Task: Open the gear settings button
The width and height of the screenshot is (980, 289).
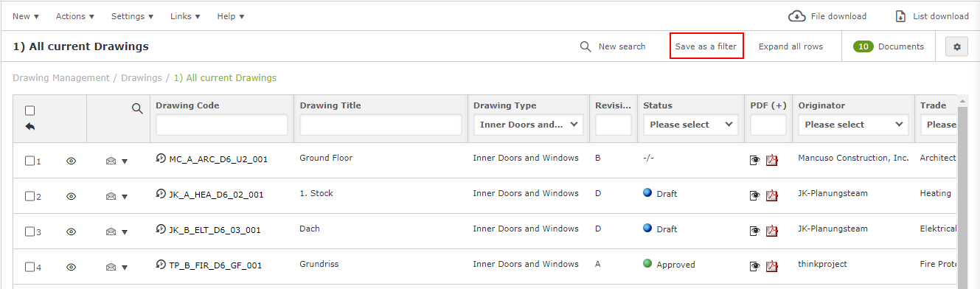Action: (957, 46)
